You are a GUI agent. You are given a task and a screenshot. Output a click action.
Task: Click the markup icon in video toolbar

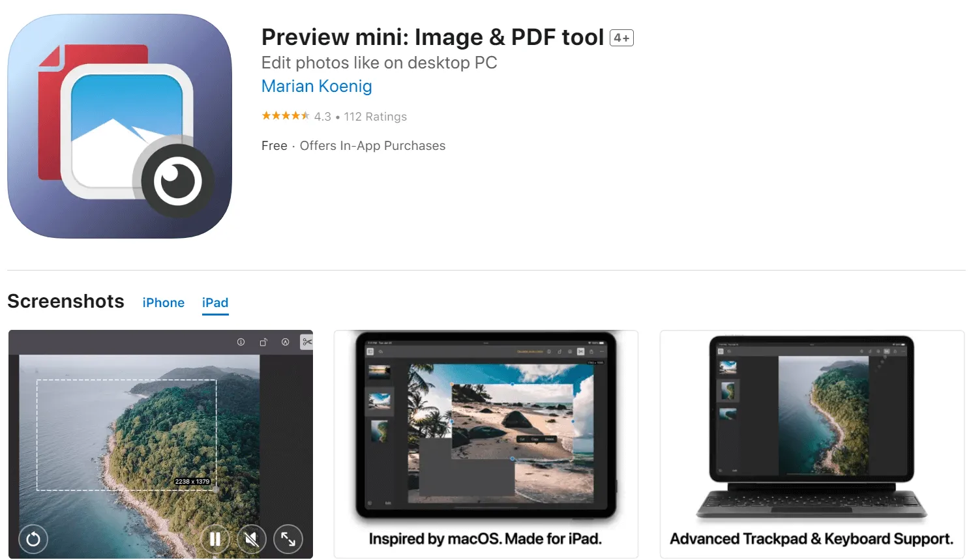click(285, 342)
